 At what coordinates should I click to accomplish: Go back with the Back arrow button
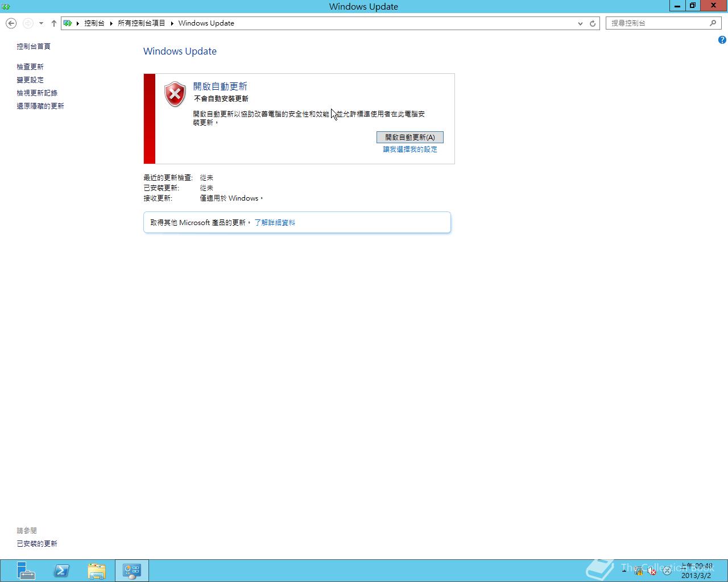pyautogui.click(x=11, y=23)
